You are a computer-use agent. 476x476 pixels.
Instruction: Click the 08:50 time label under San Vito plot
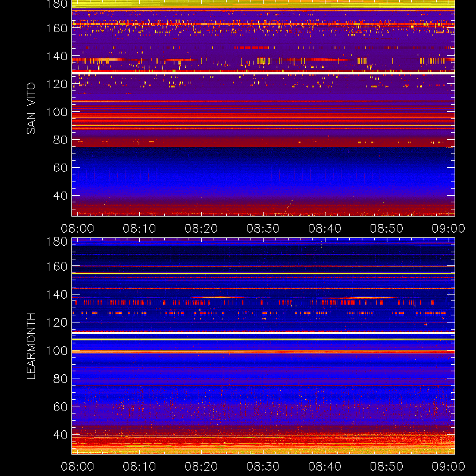[x=386, y=228]
